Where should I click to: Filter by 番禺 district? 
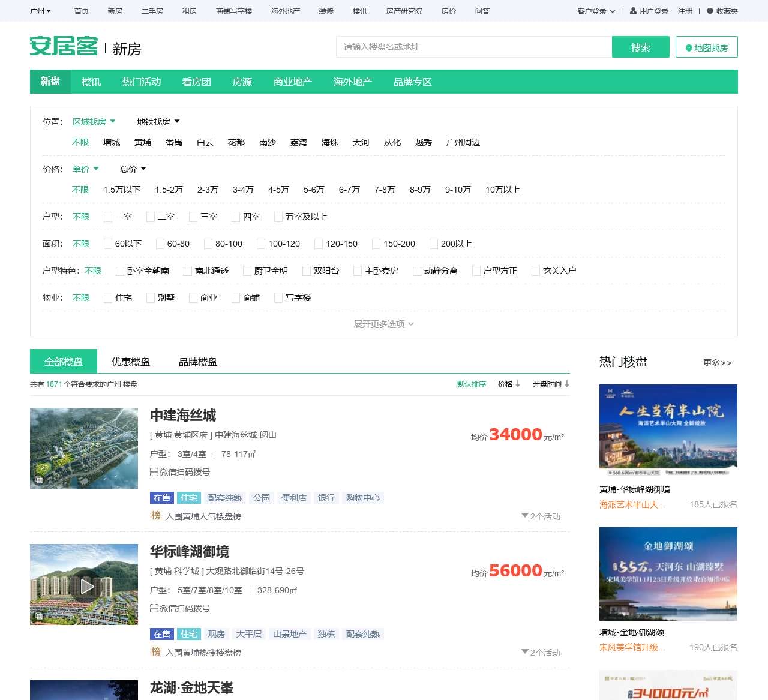pyautogui.click(x=174, y=142)
